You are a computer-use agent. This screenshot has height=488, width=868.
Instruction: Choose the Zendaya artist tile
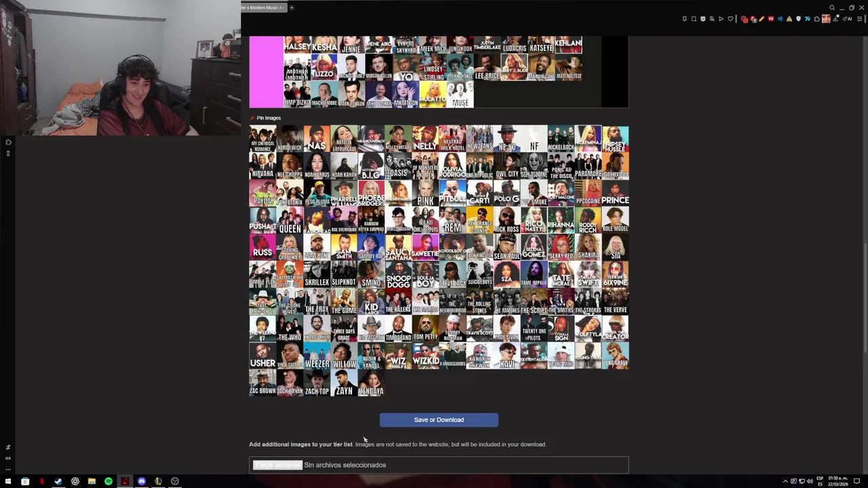(372, 383)
